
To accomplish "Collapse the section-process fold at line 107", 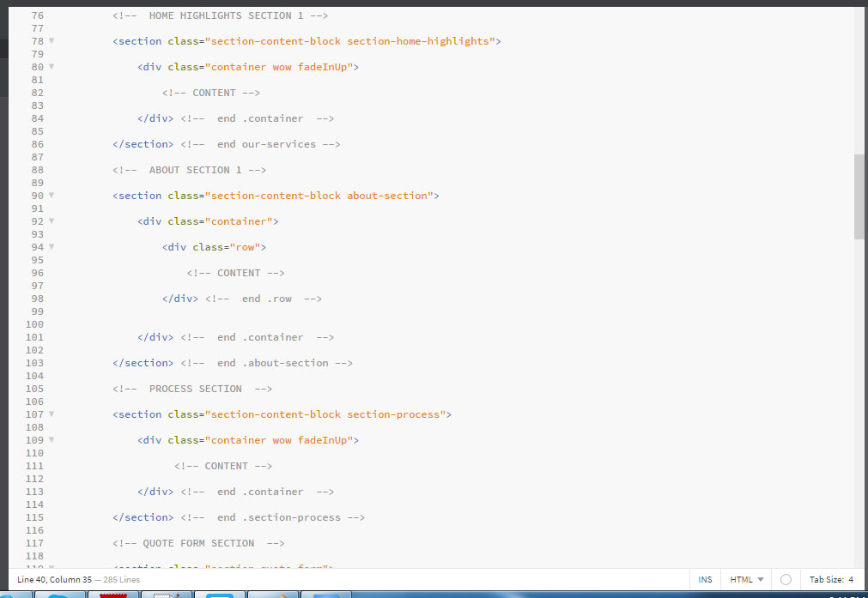I will click(52, 414).
